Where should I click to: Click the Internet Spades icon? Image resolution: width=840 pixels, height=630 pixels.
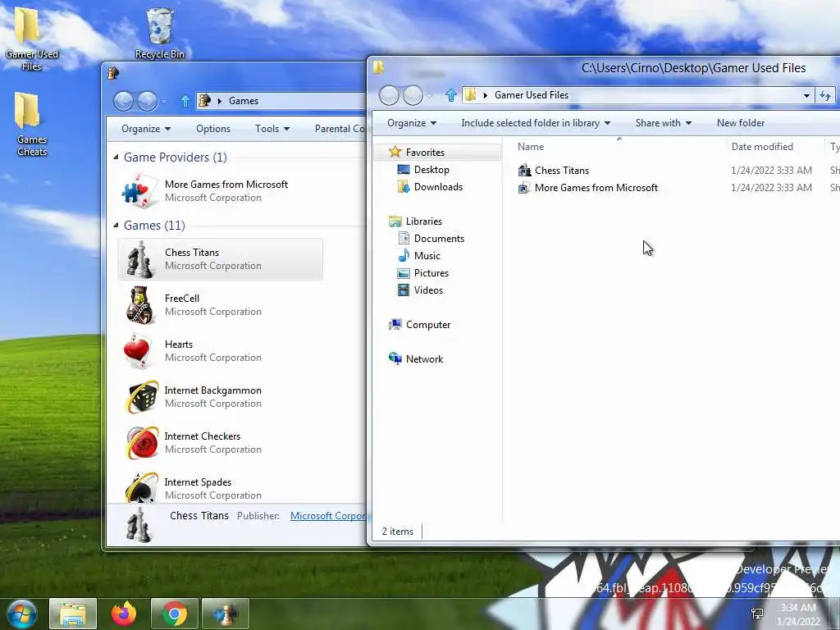point(142,487)
